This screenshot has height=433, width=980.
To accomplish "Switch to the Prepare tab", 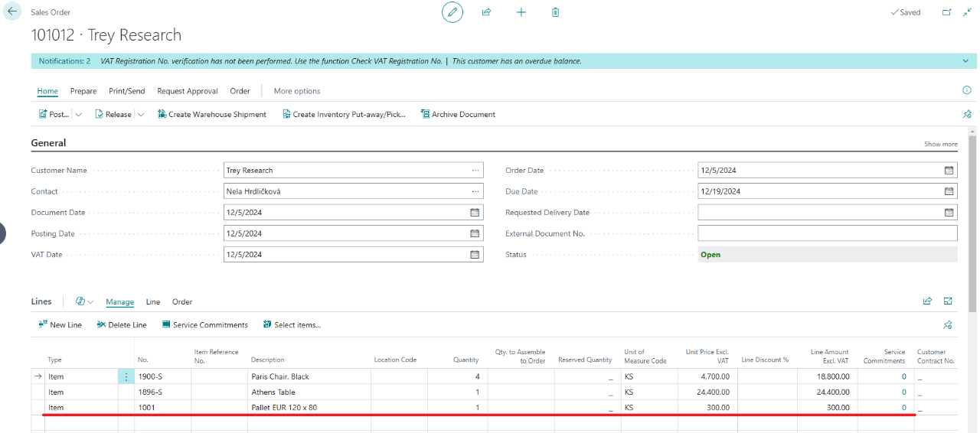I will tap(83, 91).
